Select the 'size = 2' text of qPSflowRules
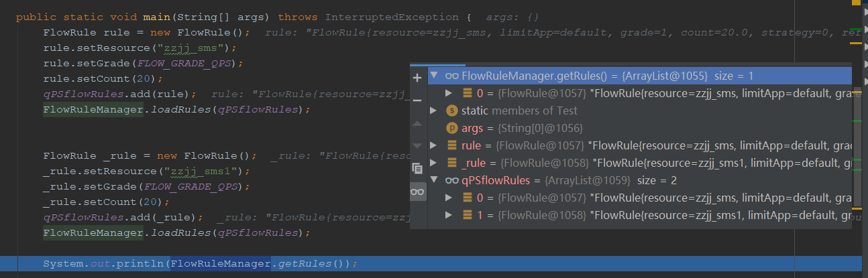This screenshot has height=278, width=868. tap(657, 180)
